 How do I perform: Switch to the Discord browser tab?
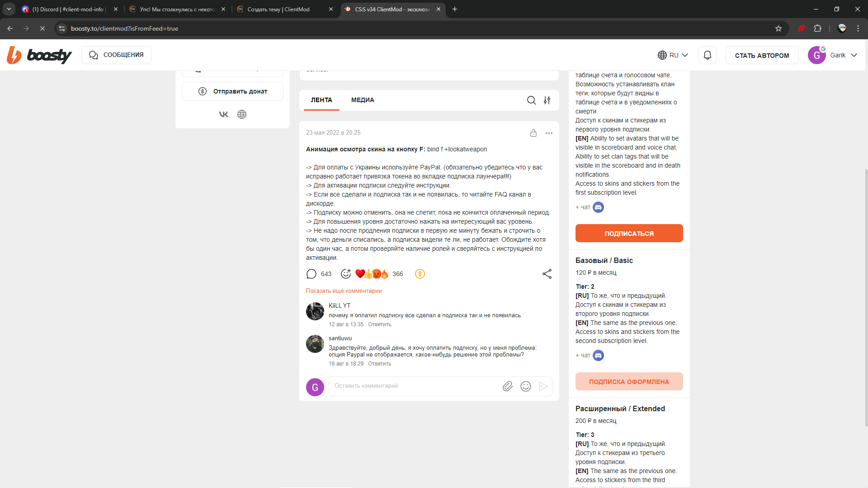68,9
